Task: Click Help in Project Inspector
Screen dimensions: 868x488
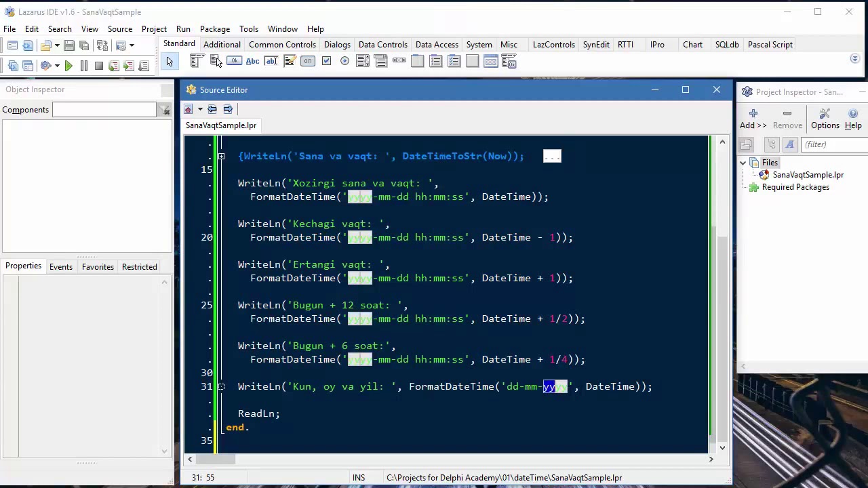Action: coord(853,119)
